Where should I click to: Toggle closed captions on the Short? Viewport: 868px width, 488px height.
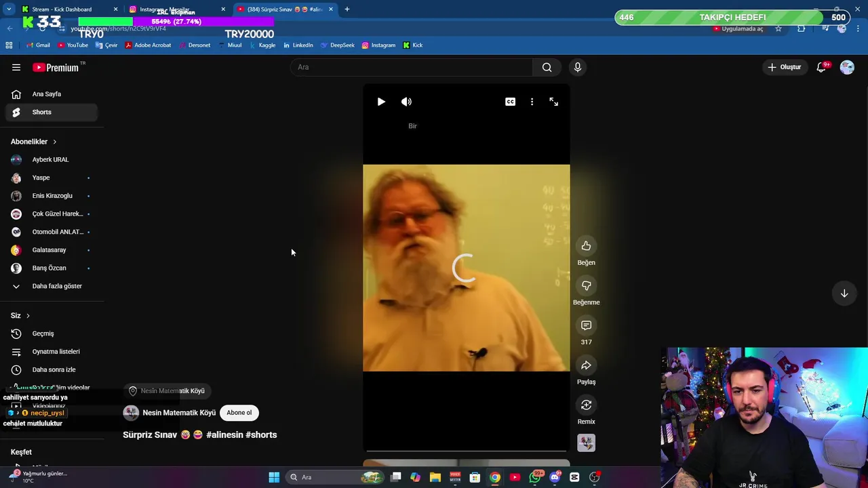[510, 102]
